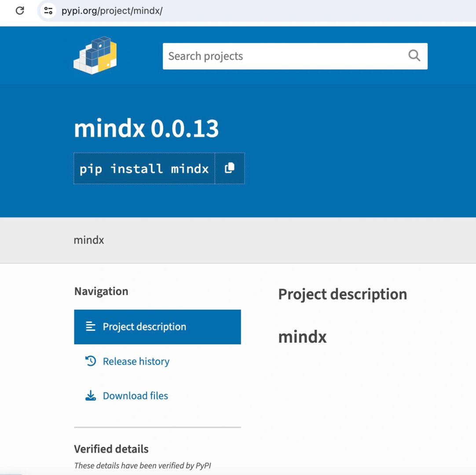
Task: Go to PyPI home via cube logo
Action: 95,55
